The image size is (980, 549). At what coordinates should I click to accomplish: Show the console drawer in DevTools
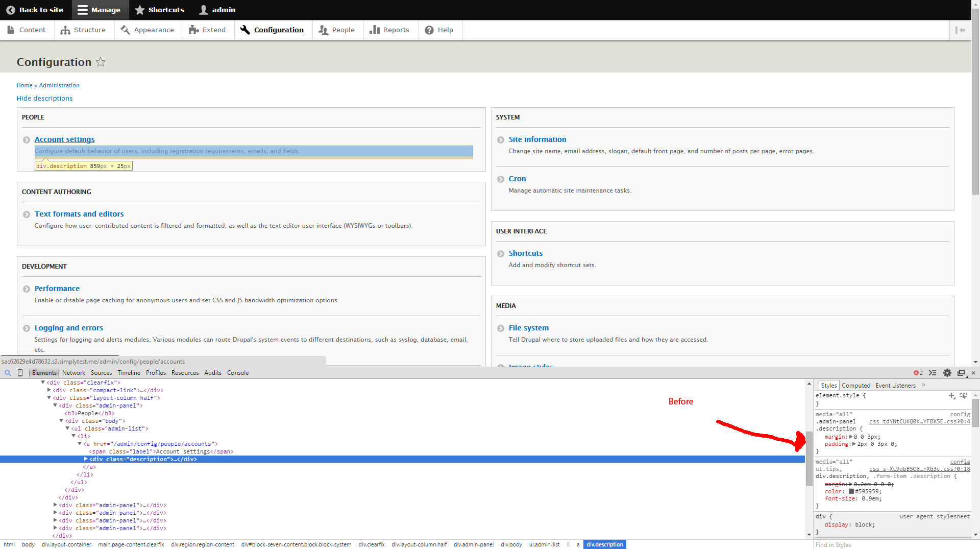click(x=933, y=373)
